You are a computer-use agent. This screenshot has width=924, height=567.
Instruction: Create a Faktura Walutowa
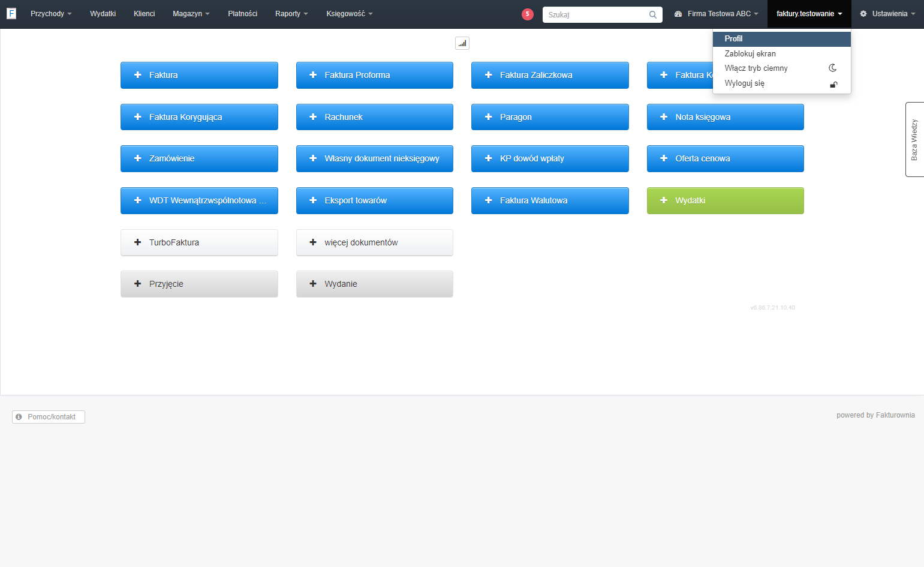[x=550, y=200]
